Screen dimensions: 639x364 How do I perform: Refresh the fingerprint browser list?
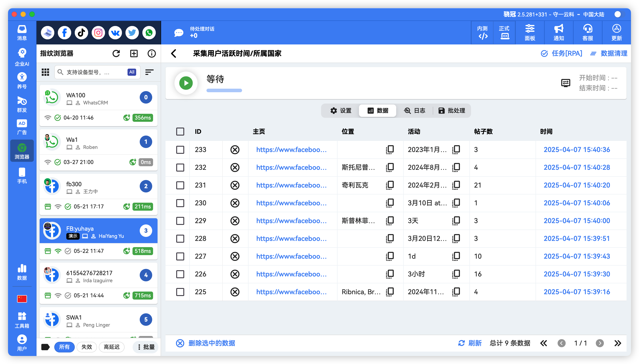pyautogui.click(x=116, y=53)
